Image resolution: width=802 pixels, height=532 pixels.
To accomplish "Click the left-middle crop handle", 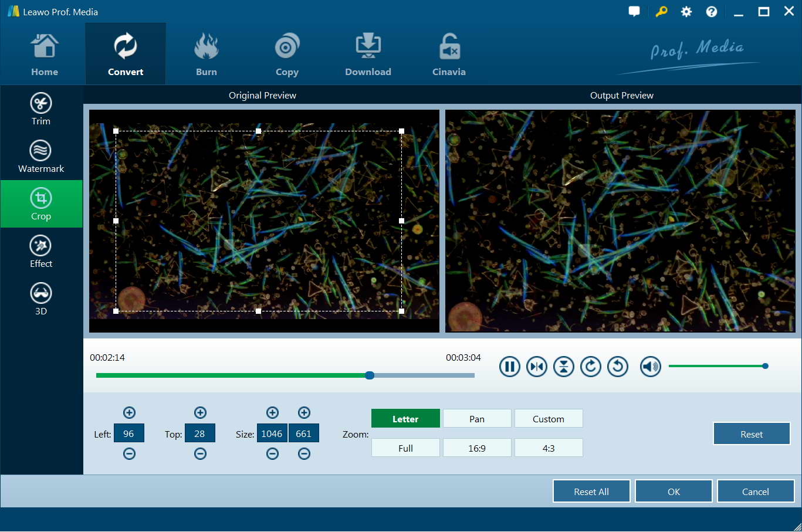I will click(x=116, y=221).
